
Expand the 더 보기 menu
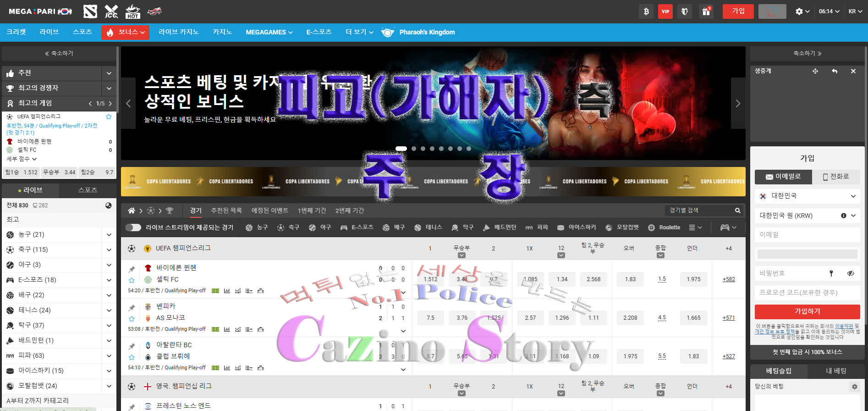[x=360, y=32]
